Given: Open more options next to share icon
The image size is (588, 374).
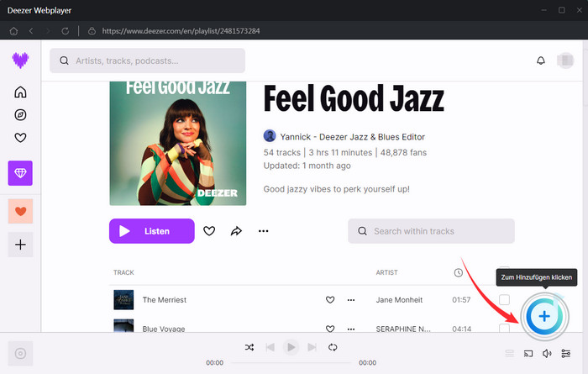Looking at the screenshot, I should [x=263, y=231].
